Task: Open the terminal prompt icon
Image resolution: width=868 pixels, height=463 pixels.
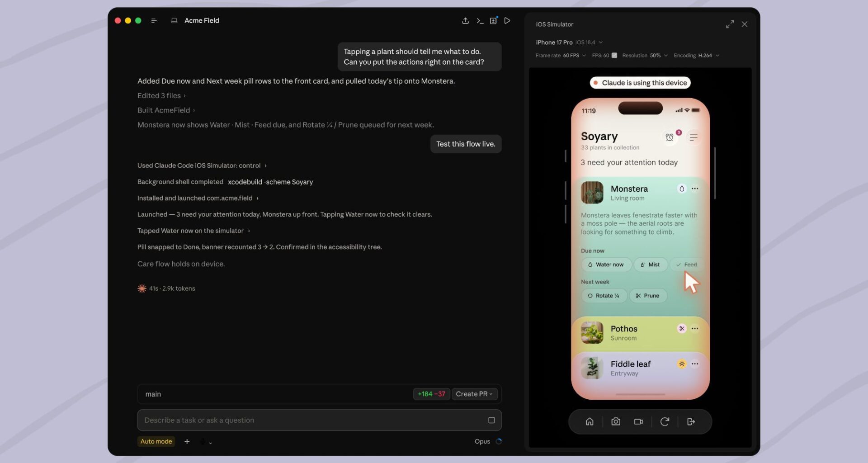Action: click(x=480, y=21)
